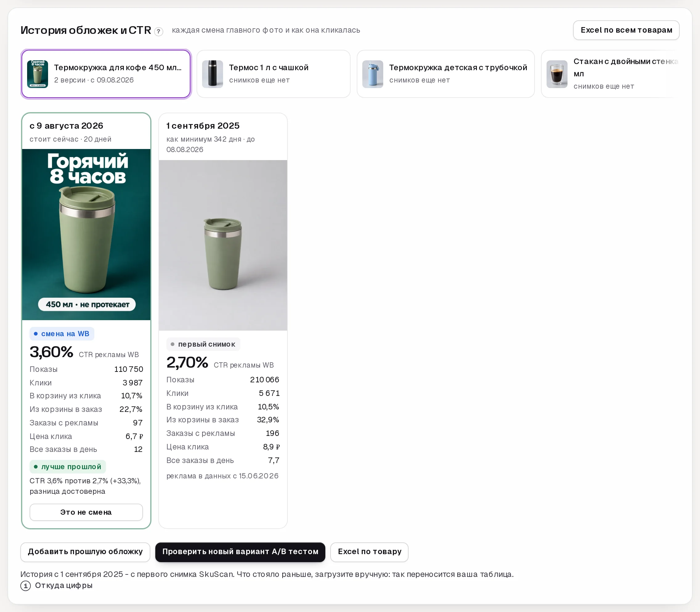The image size is (700, 612).
Task: Click the 2,70% CTR value
Action: coord(187,363)
